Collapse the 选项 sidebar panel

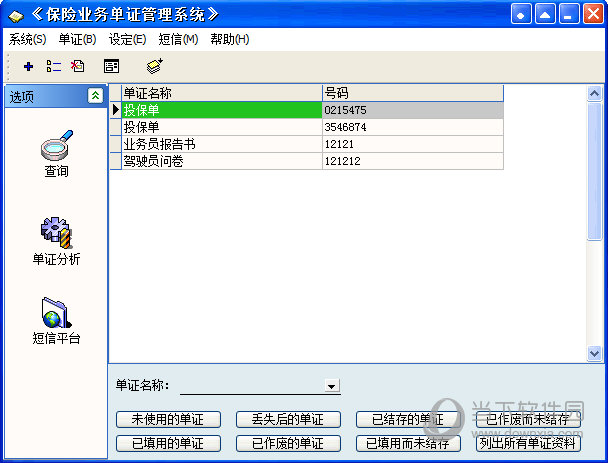click(x=94, y=96)
